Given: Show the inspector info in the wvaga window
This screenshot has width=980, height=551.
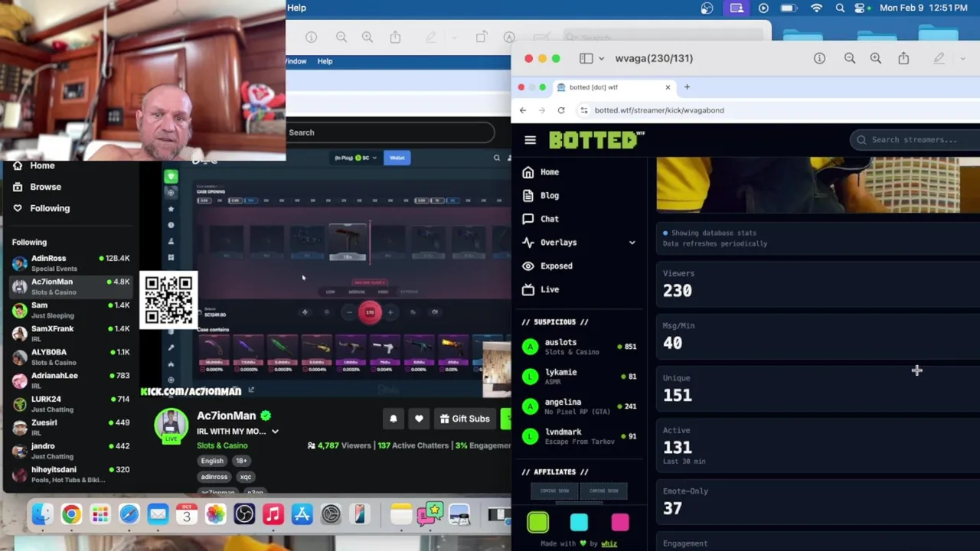Looking at the screenshot, I should coord(819,58).
